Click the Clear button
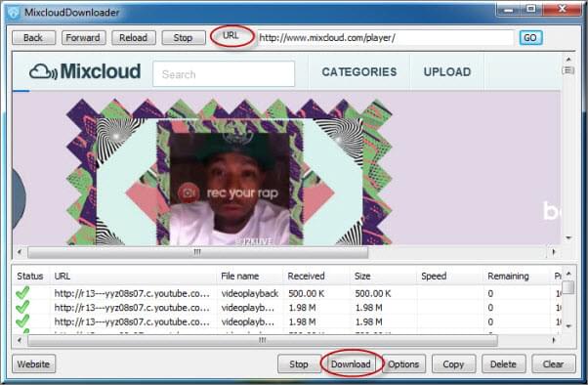 (x=553, y=364)
